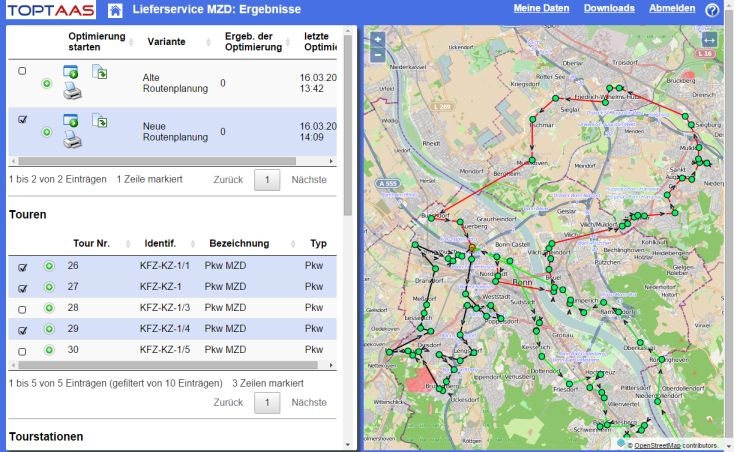
Task: Select KFZ-KZ-1/3 cell
Action: click(165, 308)
